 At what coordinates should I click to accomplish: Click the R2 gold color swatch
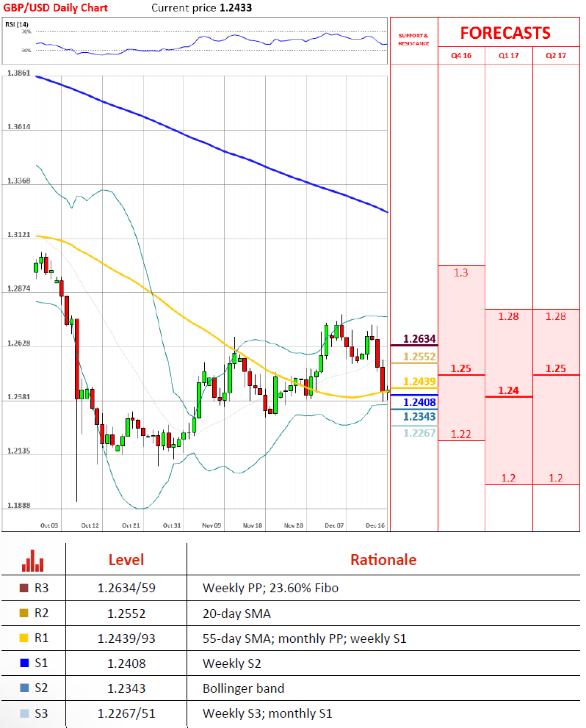click(x=24, y=613)
